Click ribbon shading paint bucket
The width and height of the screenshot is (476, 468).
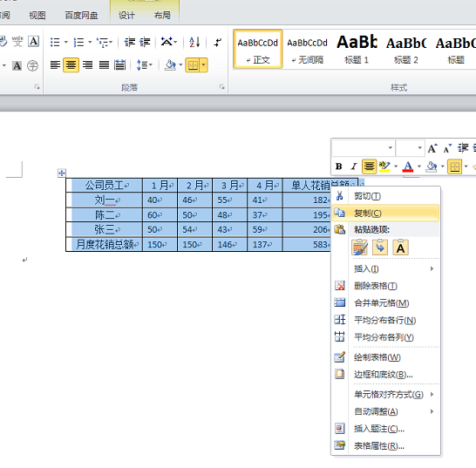click(170, 65)
